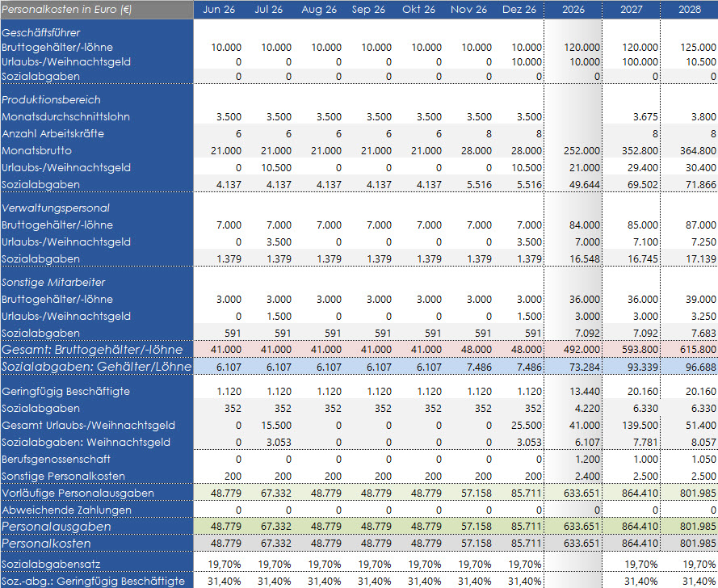Screen dimensions: 718x588
Task: Click the 1.200 Berufsgenossenschaft cell
Action: tap(587, 460)
